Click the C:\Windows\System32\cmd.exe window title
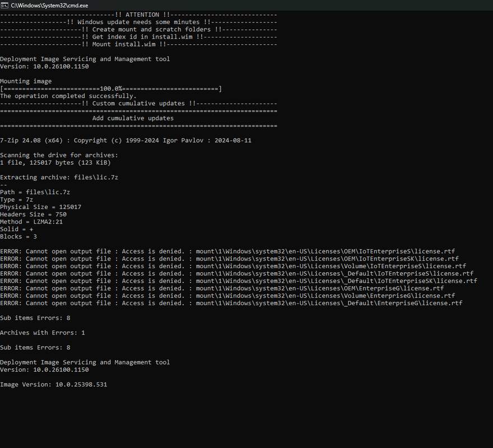The height and width of the screenshot is (448, 493). (x=49, y=6)
